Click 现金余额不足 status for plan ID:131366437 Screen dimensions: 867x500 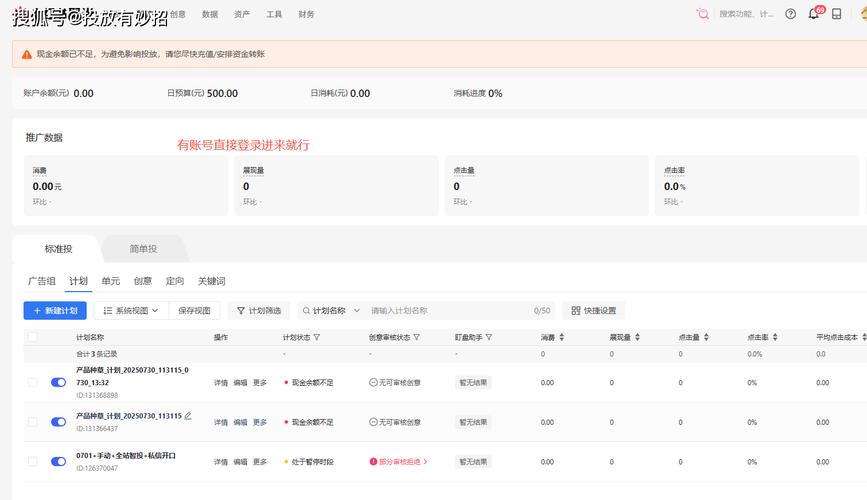[312, 422]
